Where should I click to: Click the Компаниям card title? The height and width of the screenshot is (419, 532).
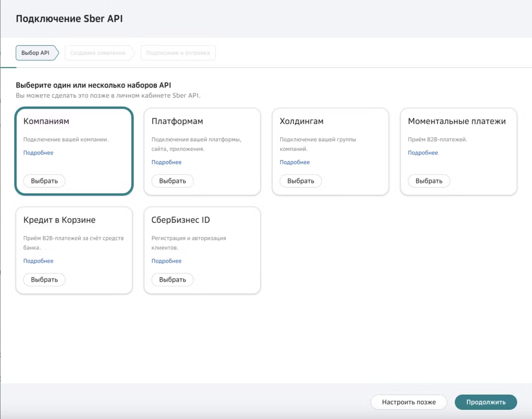pyautogui.click(x=46, y=121)
